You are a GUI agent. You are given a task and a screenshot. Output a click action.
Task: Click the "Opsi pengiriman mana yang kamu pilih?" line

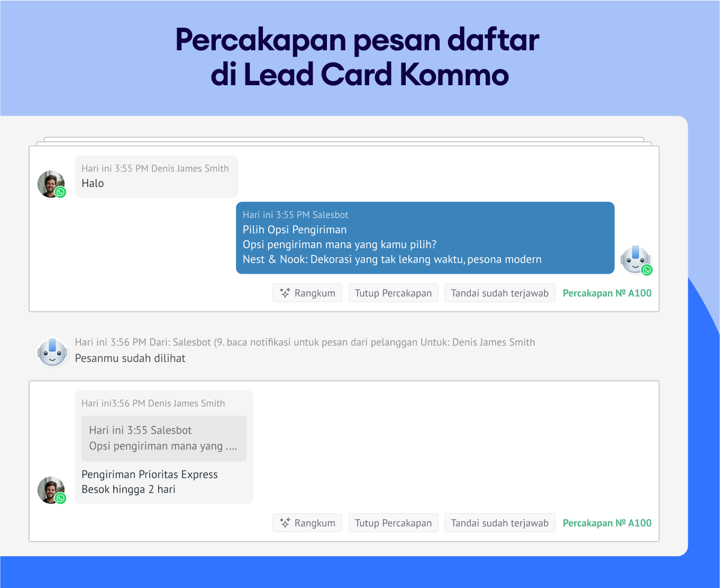tap(340, 245)
